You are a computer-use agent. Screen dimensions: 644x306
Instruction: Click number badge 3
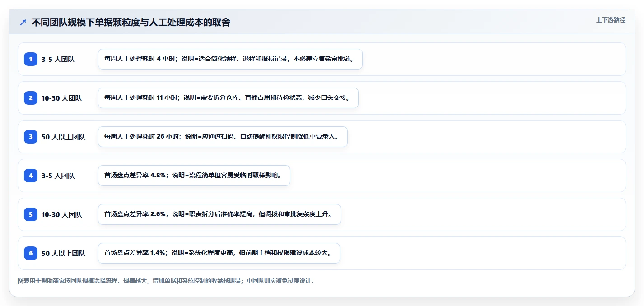click(31, 137)
